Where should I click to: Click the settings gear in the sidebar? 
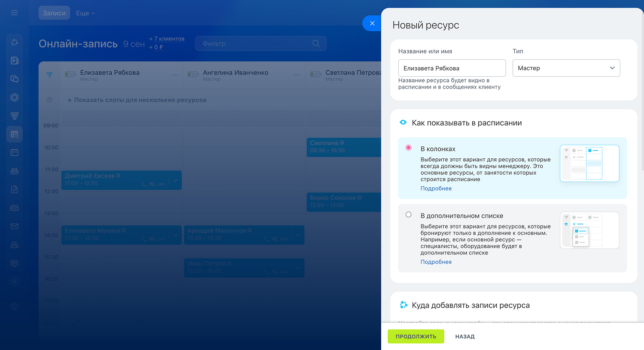14,307
